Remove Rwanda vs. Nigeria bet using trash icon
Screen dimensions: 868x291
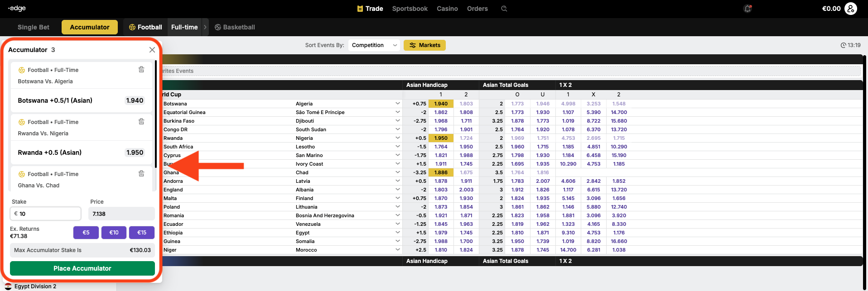(x=141, y=122)
